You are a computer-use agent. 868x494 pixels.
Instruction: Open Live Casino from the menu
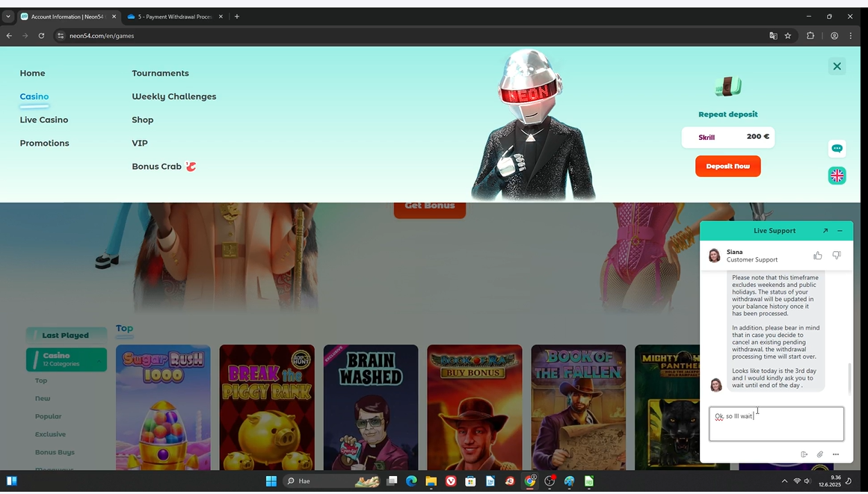44,120
